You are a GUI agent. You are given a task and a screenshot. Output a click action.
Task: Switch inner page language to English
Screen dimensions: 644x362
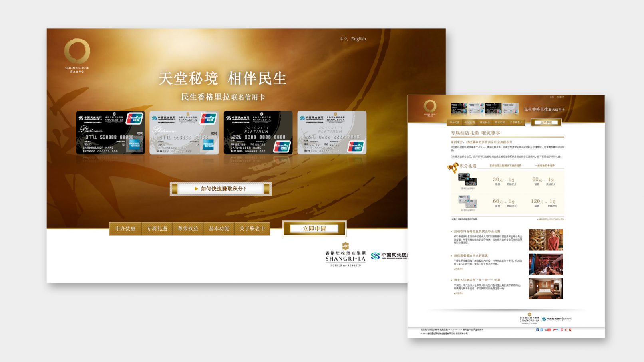point(561,97)
